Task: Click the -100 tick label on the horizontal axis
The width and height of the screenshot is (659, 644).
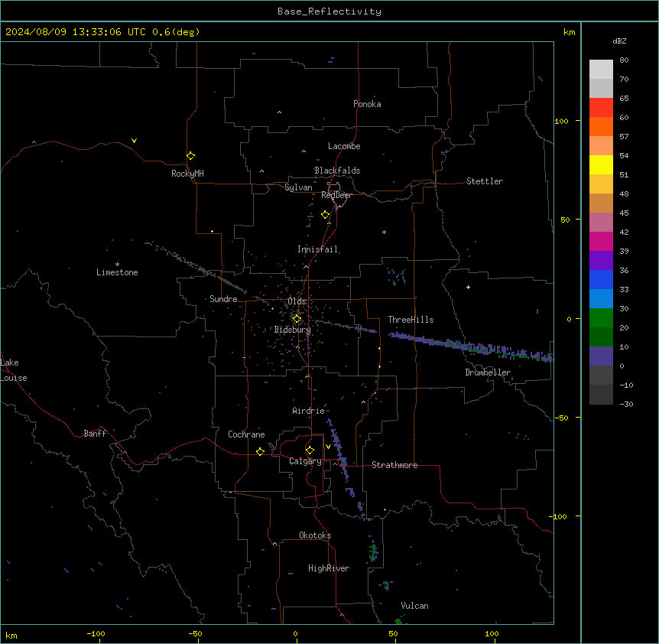Action: (96, 633)
